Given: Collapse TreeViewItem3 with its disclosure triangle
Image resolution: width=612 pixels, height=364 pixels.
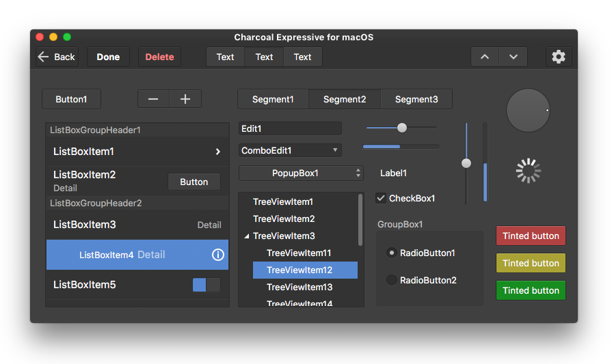Looking at the screenshot, I should (x=247, y=236).
